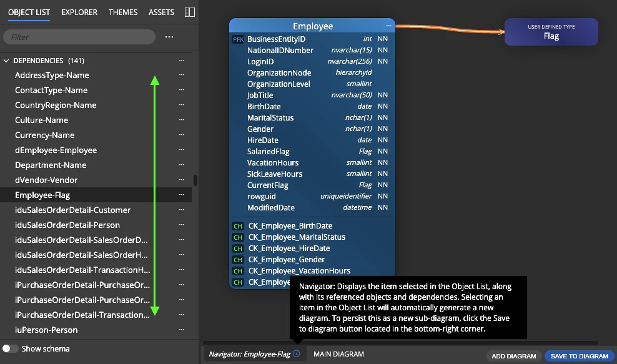
Task: Open ellipsis menu for Currency-Name
Action: tap(181, 135)
